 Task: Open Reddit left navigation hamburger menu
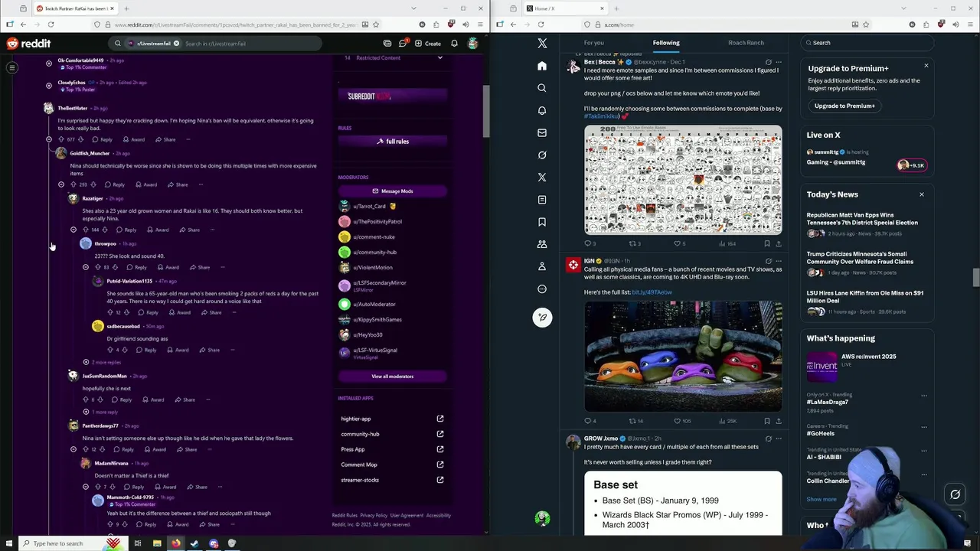[12, 68]
